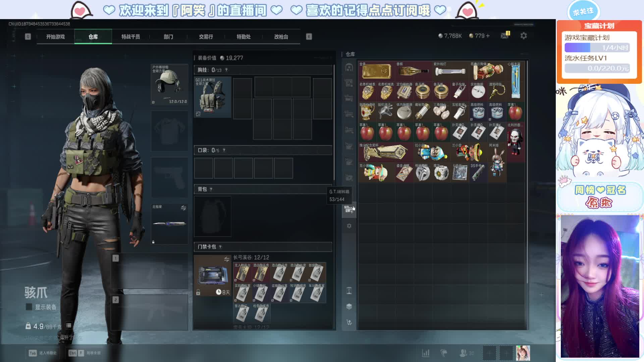
Task: Click the 进入特勤处 Tab button
Action: tap(43, 353)
